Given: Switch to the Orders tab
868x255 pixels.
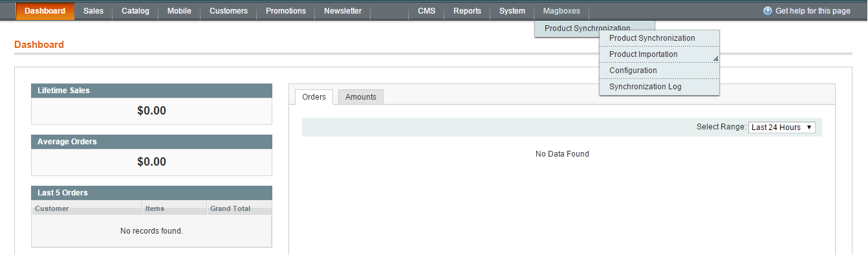Looking at the screenshot, I should pyautogui.click(x=314, y=97).
